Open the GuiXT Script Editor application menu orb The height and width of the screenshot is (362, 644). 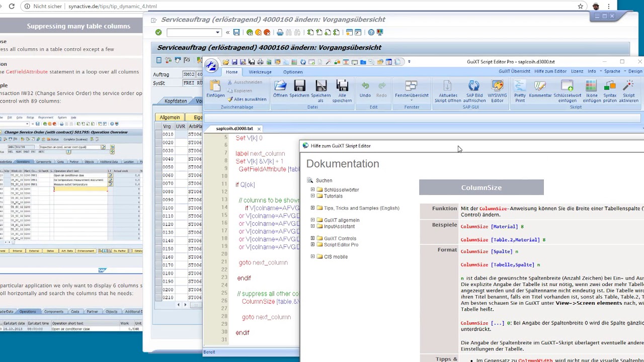212,66
